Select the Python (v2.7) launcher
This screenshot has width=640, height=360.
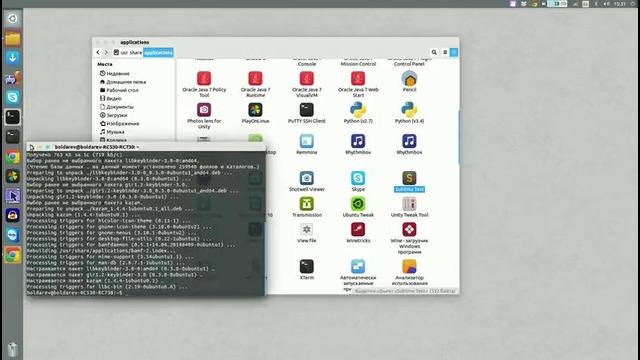click(x=358, y=110)
